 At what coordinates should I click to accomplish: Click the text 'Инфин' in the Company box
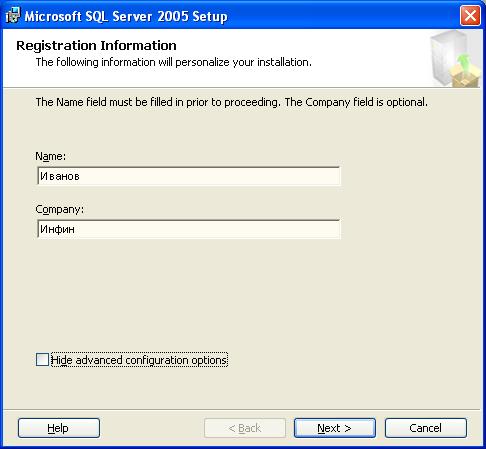click(x=57, y=229)
